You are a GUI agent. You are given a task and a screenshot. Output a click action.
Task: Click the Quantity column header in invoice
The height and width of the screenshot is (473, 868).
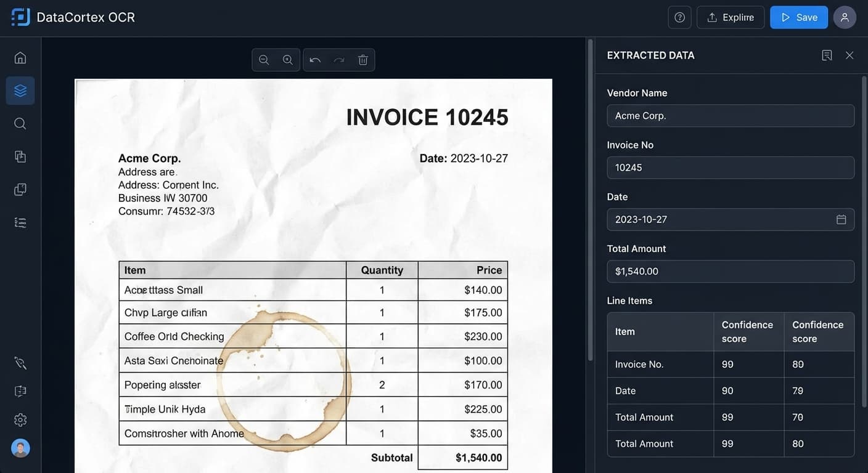(x=382, y=270)
